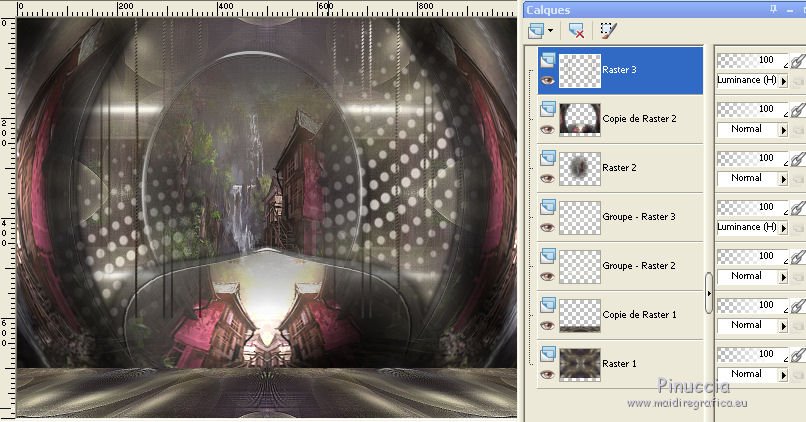
Task: Click the Raster 3 layer type icon
Action: click(547, 60)
